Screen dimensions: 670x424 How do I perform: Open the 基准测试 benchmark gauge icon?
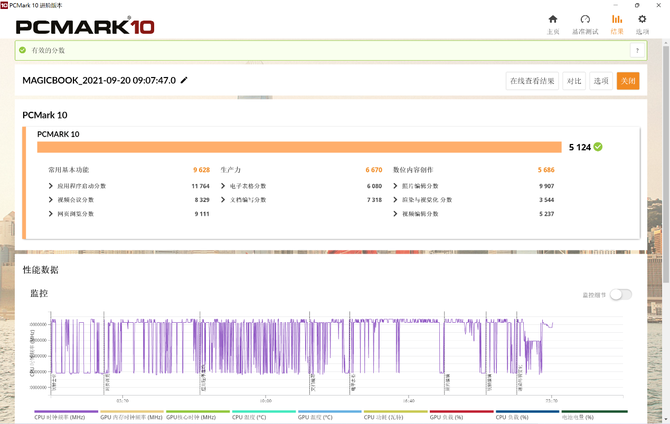585,22
